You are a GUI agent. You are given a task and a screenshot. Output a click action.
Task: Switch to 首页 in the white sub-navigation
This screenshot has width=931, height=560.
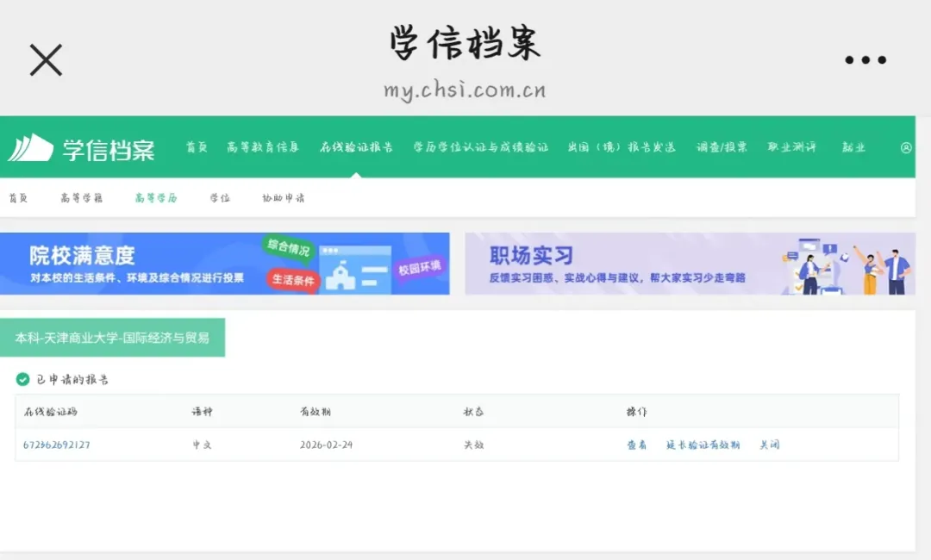coord(18,198)
